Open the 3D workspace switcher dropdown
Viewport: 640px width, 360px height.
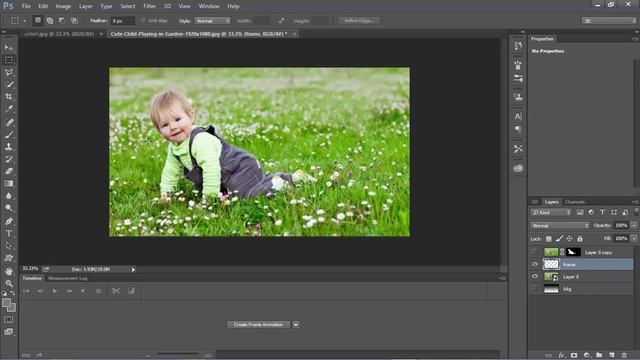pyautogui.click(x=609, y=20)
